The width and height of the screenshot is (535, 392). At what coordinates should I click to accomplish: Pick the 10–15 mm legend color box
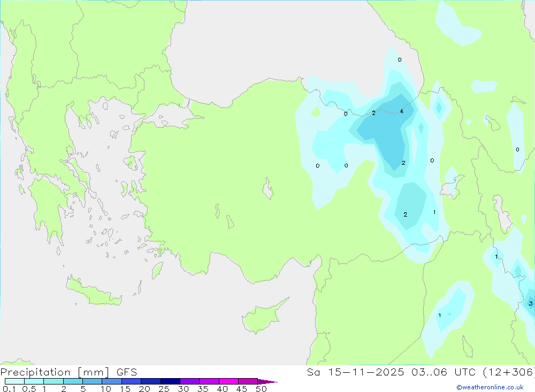(x=112, y=381)
